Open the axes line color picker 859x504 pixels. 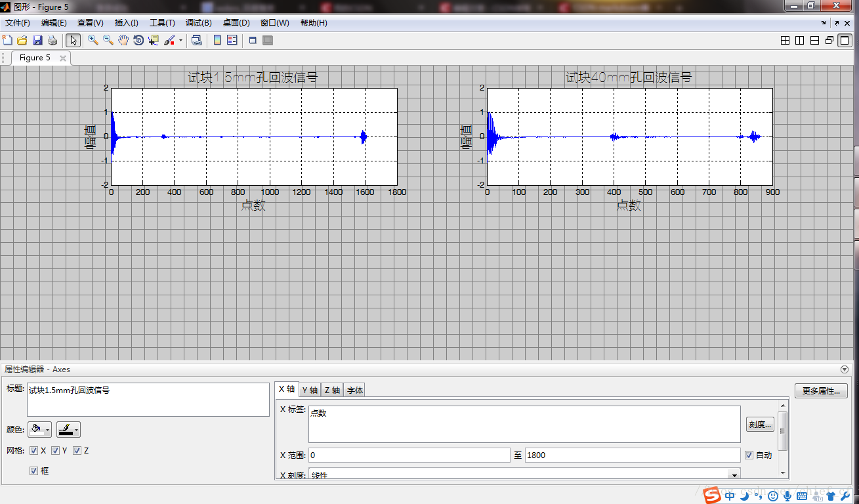click(x=68, y=430)
